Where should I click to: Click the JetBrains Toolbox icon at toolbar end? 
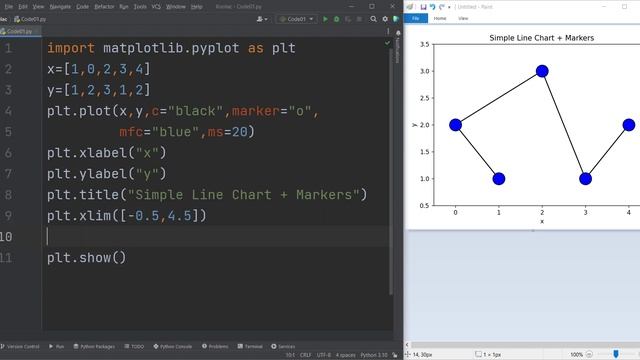(x=396, y=19)
